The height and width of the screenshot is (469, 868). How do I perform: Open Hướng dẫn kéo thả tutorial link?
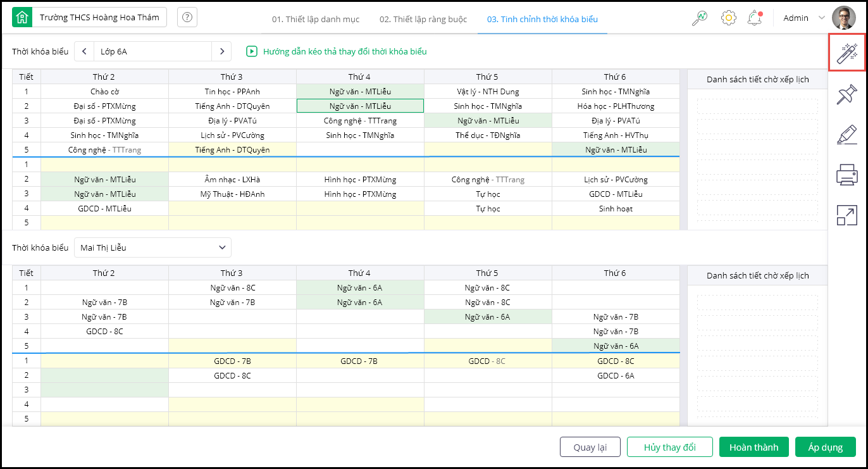point(344,51)
